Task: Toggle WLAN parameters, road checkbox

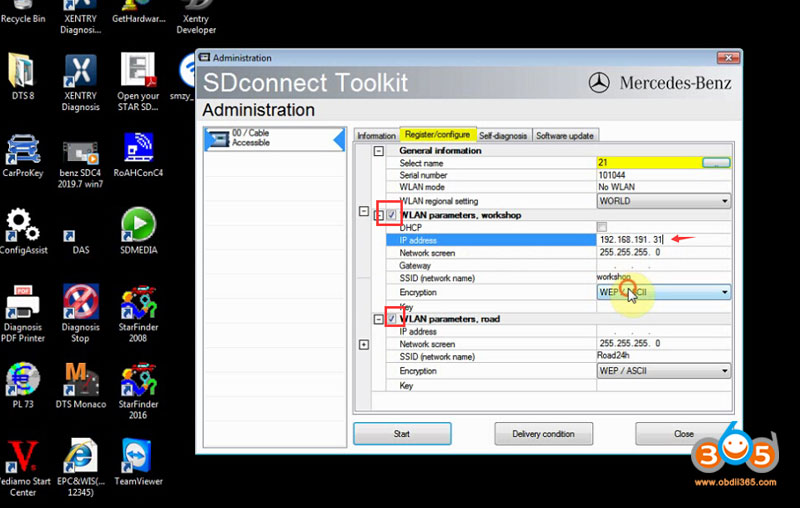Action: tap(391, 319)
